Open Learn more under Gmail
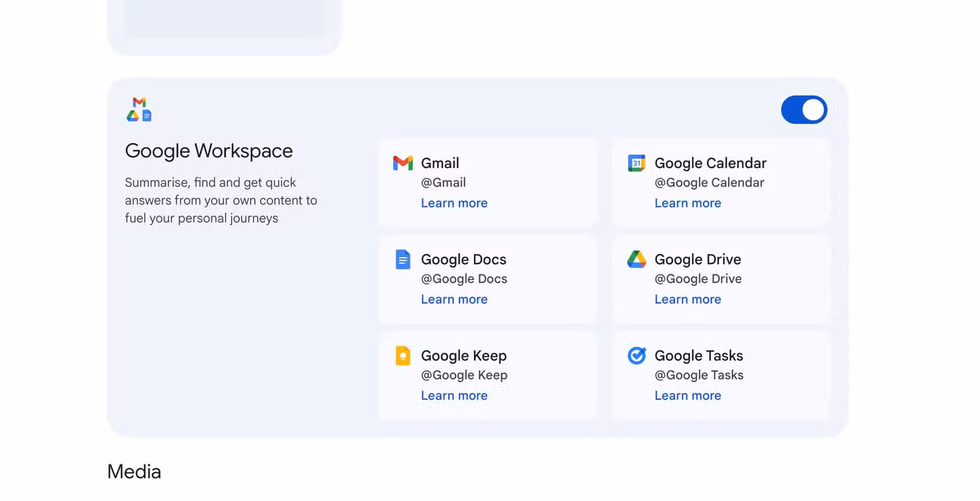This screenshot has width=980, height=501. tap(454, 203)
